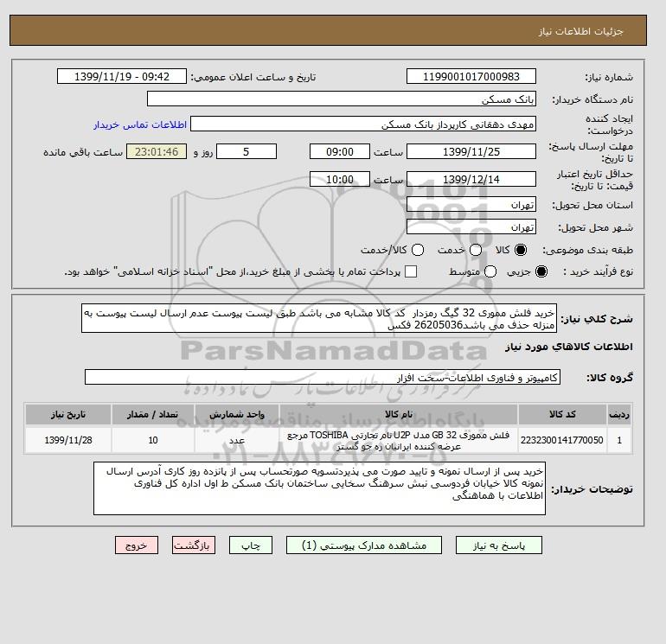The image size is (666, 644).
Task: Click the نام کالا column header
Action: point(399,414)
